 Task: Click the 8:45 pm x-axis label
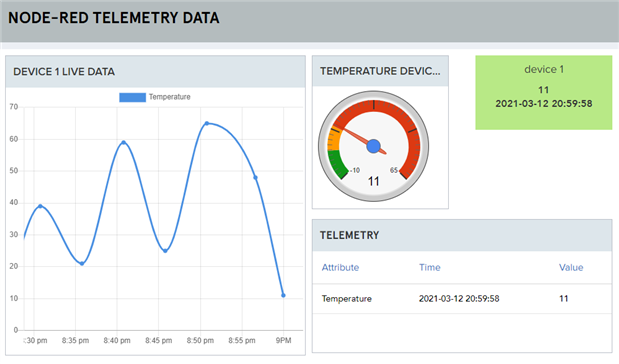pyautogui.click(x=159, y=341)
